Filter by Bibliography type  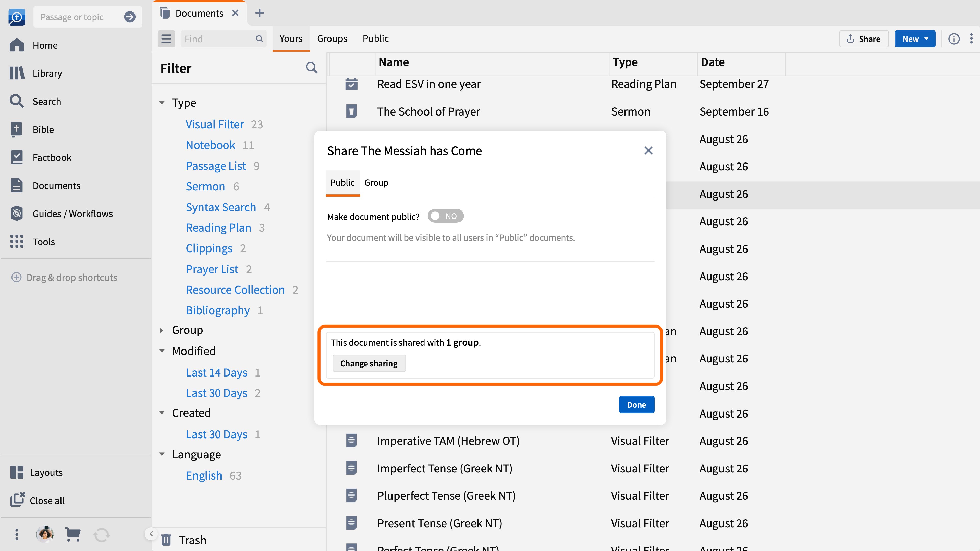pyautogui.click(x=218, y=310)
